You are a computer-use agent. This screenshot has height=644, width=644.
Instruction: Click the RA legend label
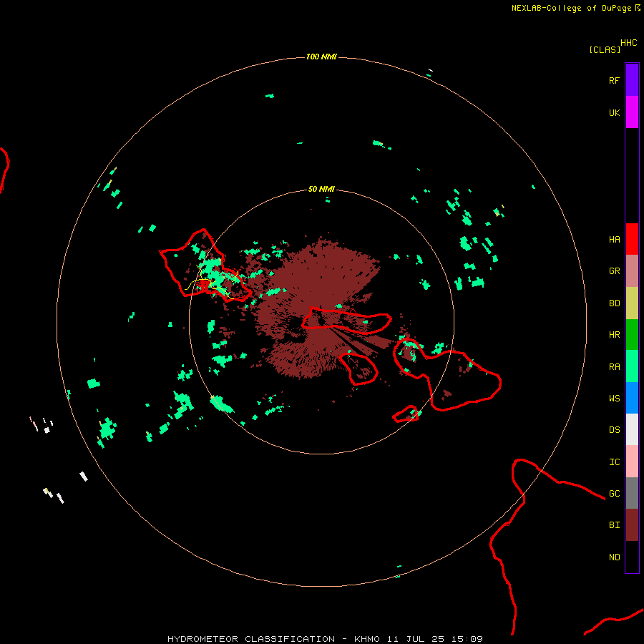tap(614, 367)
